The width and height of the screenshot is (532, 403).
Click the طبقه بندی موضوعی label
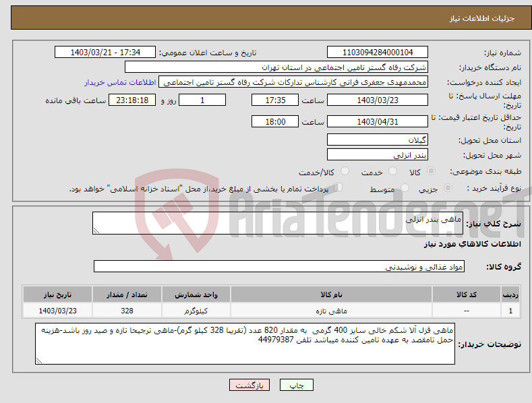tap(485, 172)
